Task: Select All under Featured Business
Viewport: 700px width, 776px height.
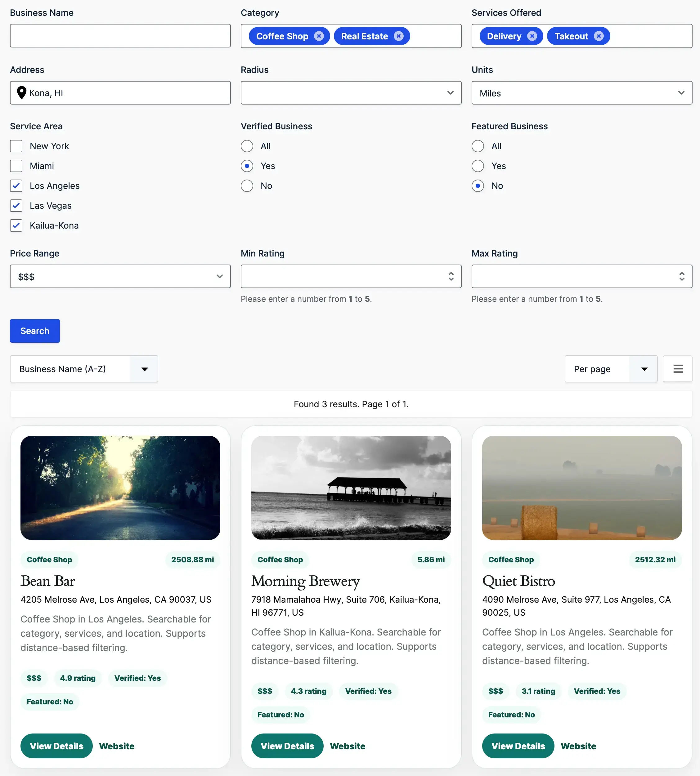Action: [x=478, y=146]
